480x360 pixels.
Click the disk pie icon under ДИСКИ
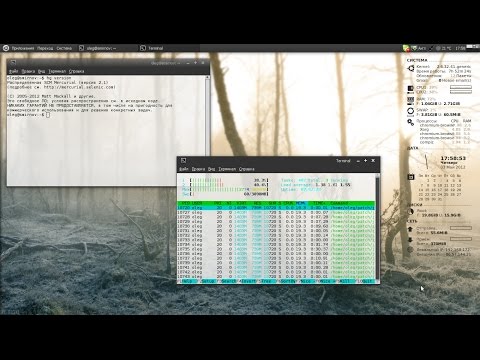(410, 212)
